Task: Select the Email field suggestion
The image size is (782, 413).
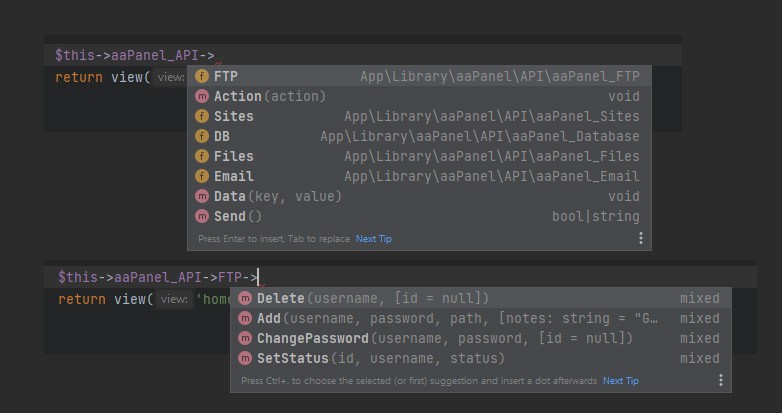Action: coord(419,176)
